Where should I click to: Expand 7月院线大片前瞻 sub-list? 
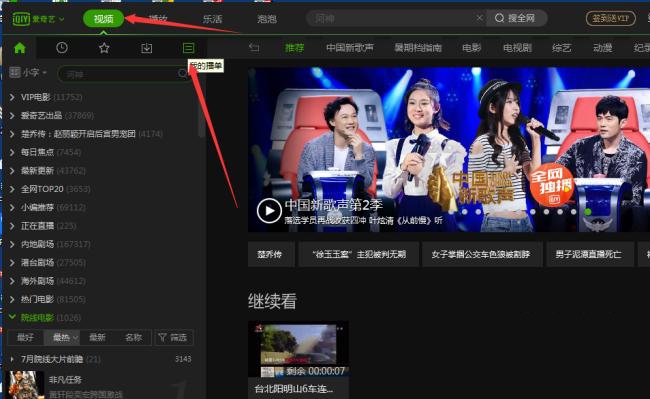[12, 359]
